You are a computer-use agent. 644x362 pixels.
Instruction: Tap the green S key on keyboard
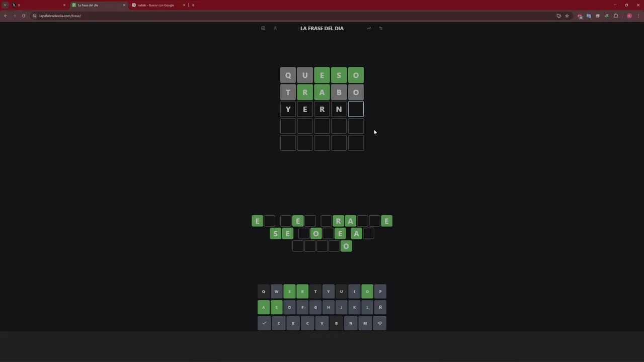276,307
